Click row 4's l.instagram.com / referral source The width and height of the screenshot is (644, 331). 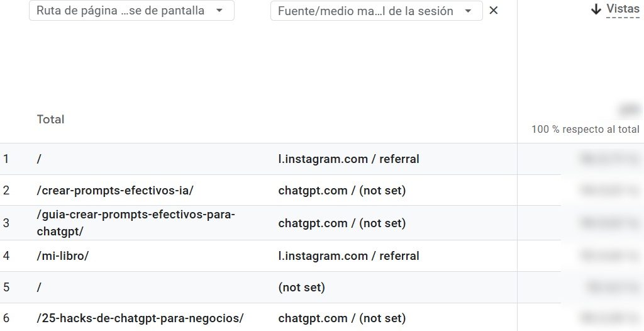[x=348, y=256]
